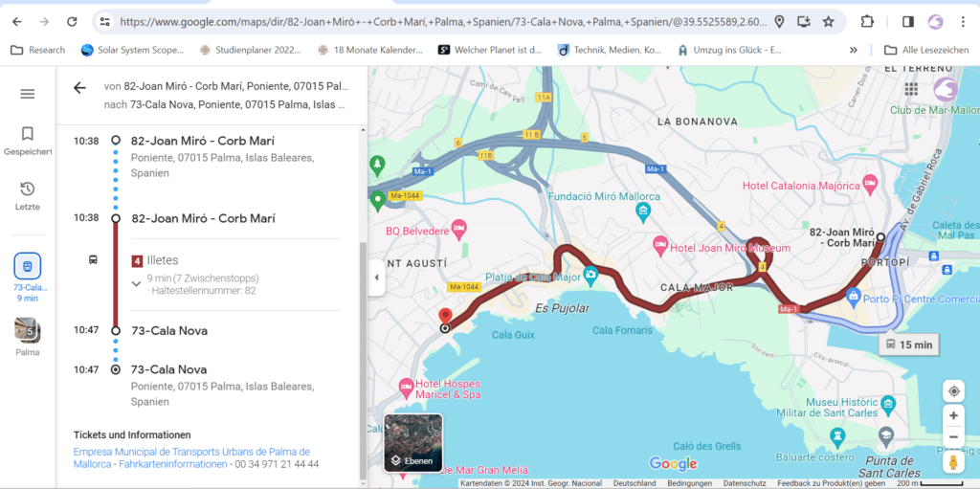The height and width of the screenshot is (489, 980).
Task: Click the directions panel vertical scrollbar
Action: [363, 360]
